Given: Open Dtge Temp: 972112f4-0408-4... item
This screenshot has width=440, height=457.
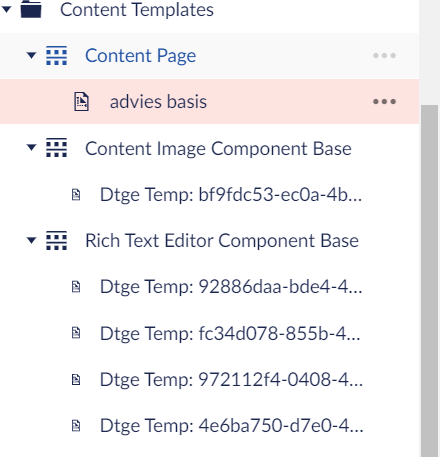Looking at the screenshot, I should coord(231,379).
